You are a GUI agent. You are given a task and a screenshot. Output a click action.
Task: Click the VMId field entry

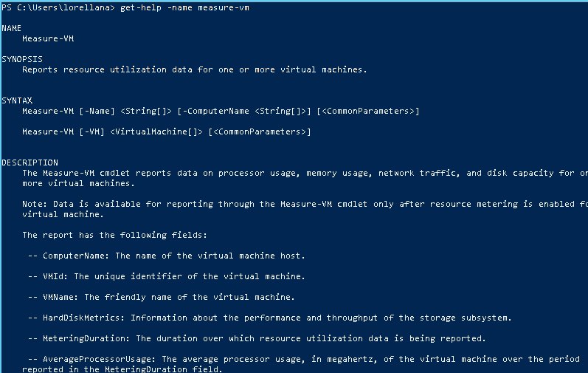[x=167, y=276]
